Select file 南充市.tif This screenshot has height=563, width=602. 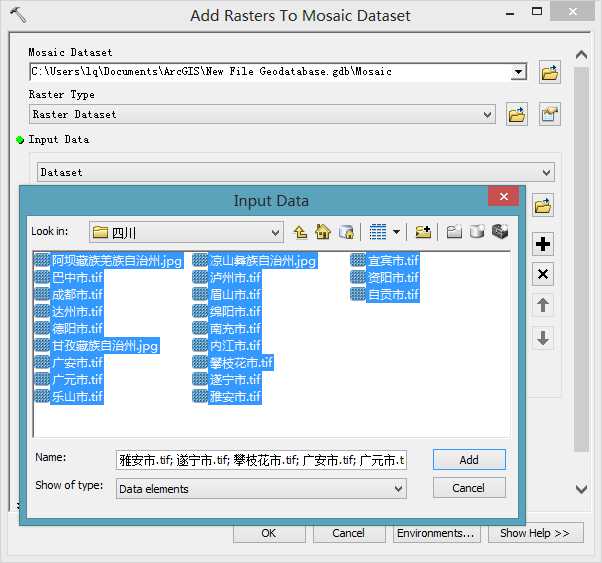(227, 328)
